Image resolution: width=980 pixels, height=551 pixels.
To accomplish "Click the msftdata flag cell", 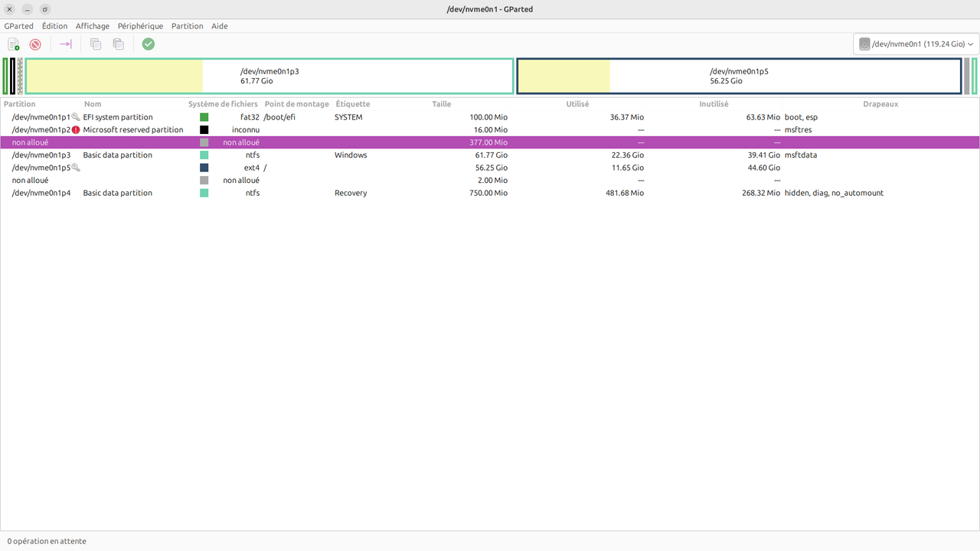I will tap(801, 155).
